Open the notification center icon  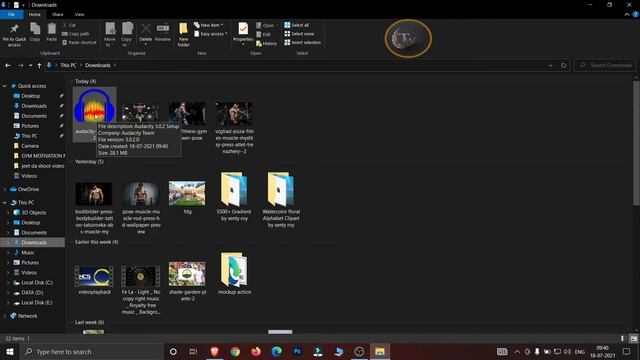coord(627,351)
